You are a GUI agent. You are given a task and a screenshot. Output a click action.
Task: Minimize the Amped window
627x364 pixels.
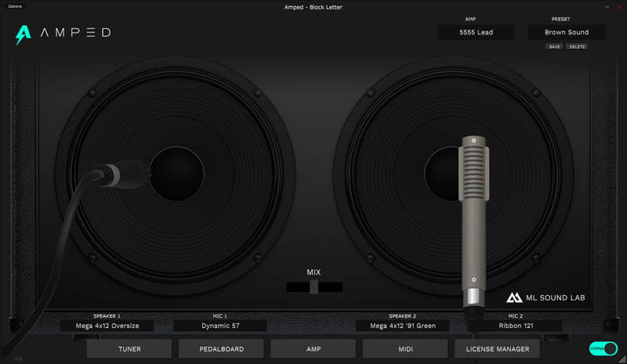click(x=607, y=7)
